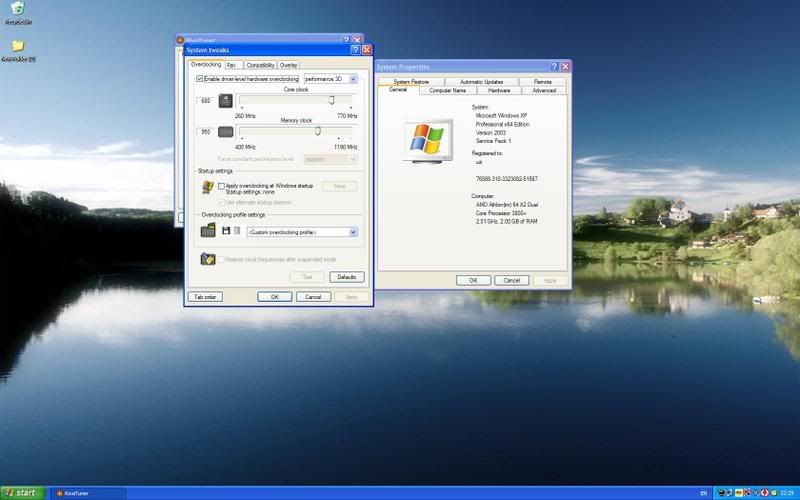800x500 pixels.
Task: Click the yellow system tray icon
Action: click(x=738, y=493)
